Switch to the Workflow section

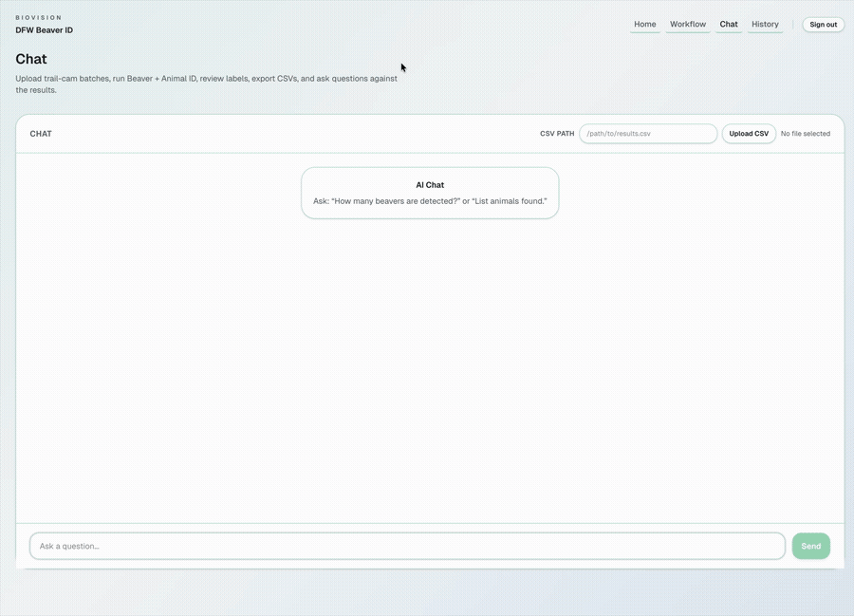tap(687, 24)
